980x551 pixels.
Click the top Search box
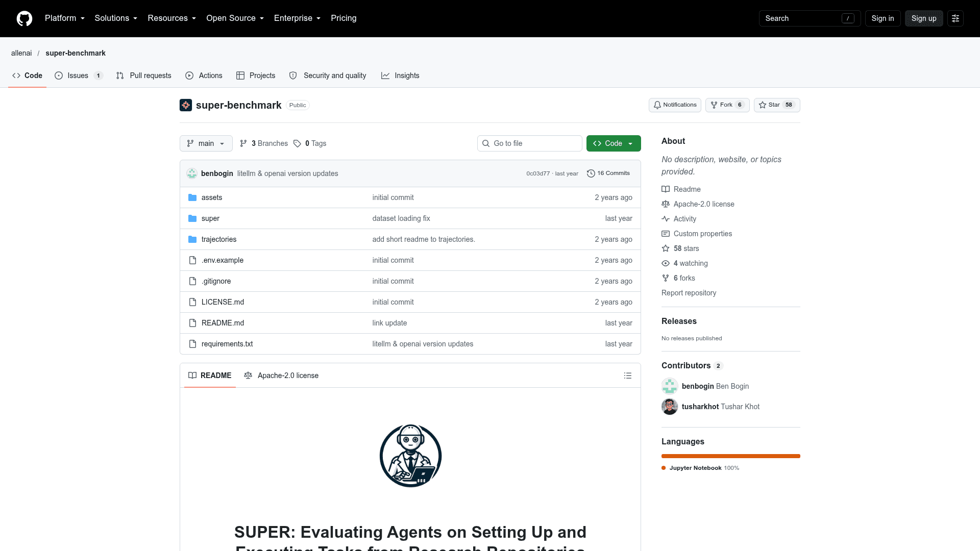tap(810, 18)
